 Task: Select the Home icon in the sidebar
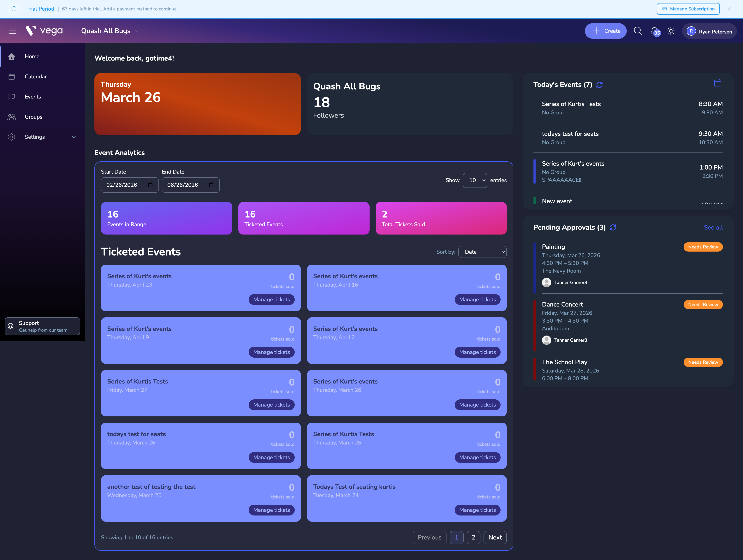(x=12, y=56)
